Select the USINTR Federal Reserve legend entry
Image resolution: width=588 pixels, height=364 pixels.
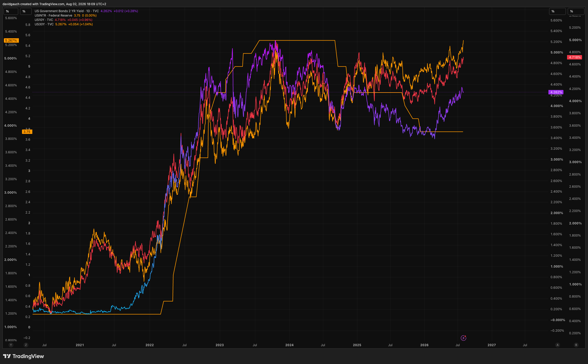tap(65, 16)
